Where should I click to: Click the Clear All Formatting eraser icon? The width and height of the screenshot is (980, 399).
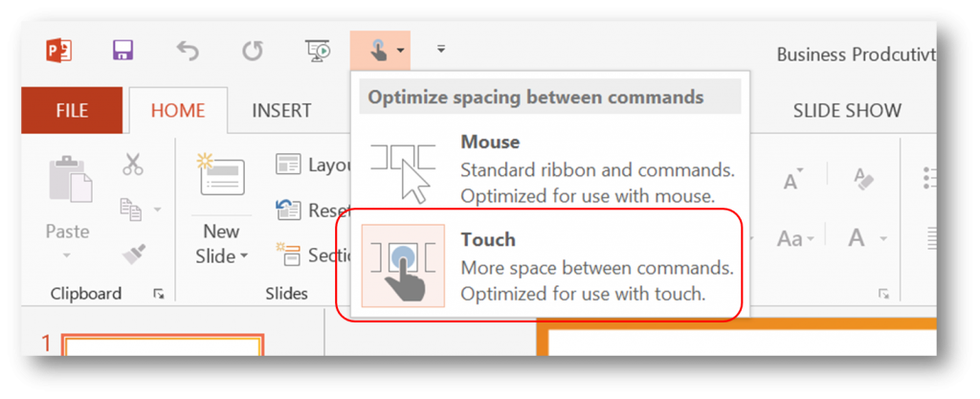863,179
